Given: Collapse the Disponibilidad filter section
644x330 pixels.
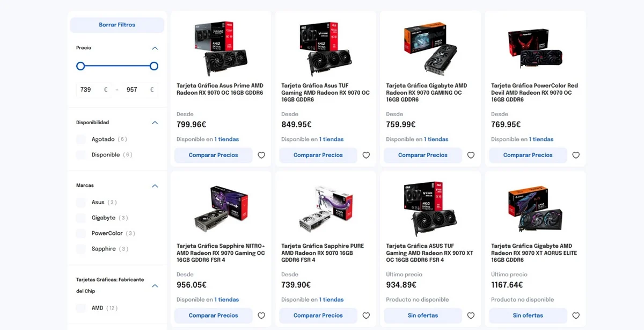Looking at the screenshot, I should point(155,123).
